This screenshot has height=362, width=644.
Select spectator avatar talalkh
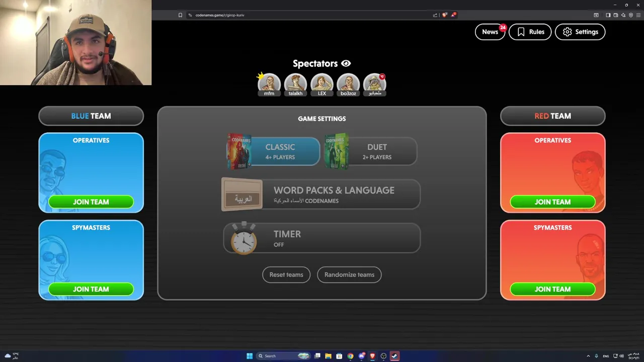[x=295, y=84]
